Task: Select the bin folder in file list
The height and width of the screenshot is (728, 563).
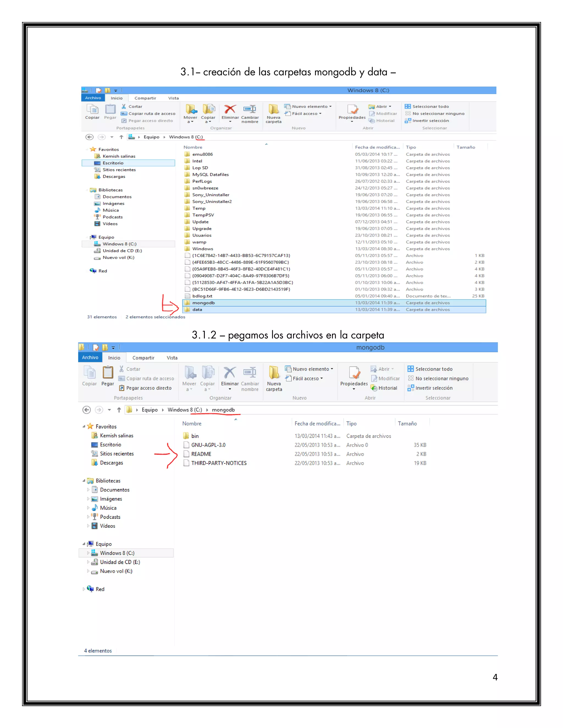Action: 195,436
